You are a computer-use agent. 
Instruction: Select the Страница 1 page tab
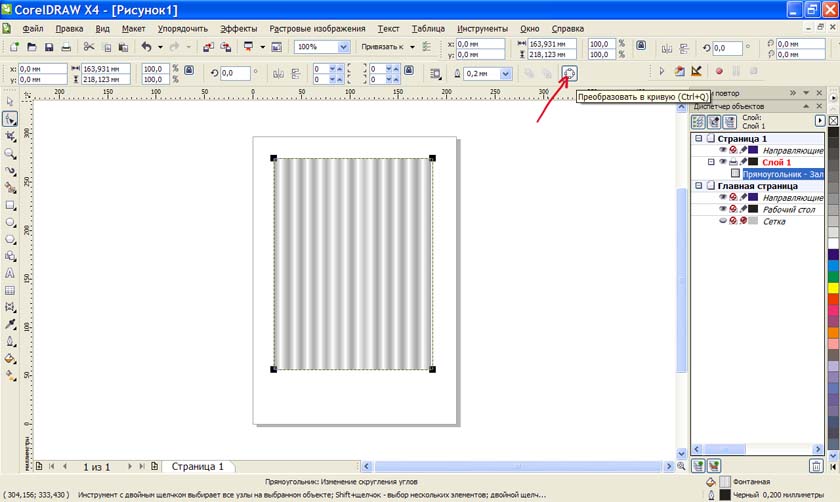[x=198, y=466]
